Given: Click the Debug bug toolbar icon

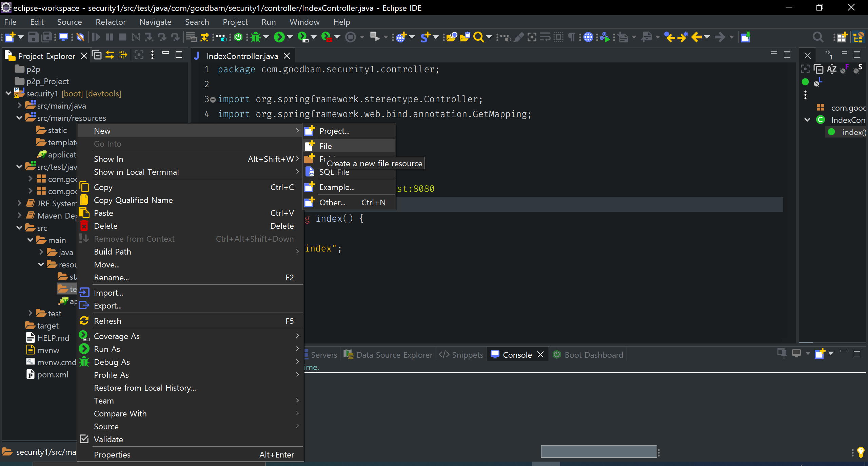Looking at the screenshot, I should tap(256, 37).
